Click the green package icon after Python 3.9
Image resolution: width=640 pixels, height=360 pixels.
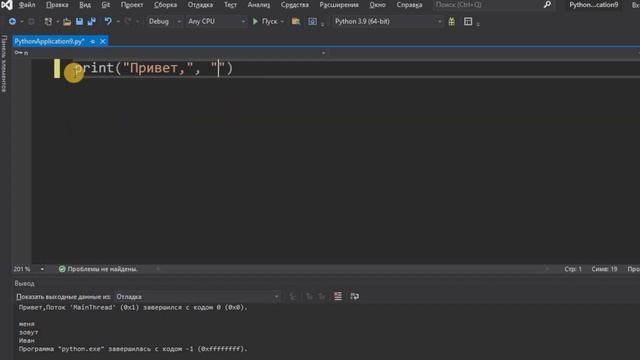tap(451, 21)
